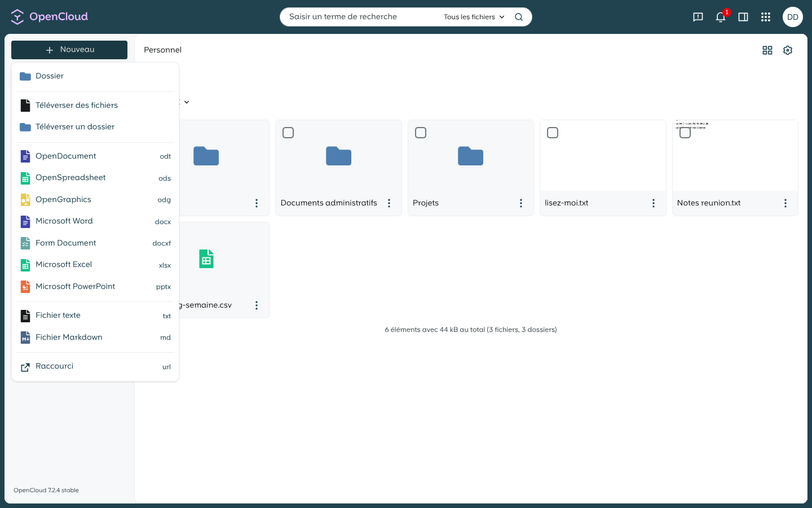
Task: Expand the dropdown chevron below Personnel
Action: 187,102
